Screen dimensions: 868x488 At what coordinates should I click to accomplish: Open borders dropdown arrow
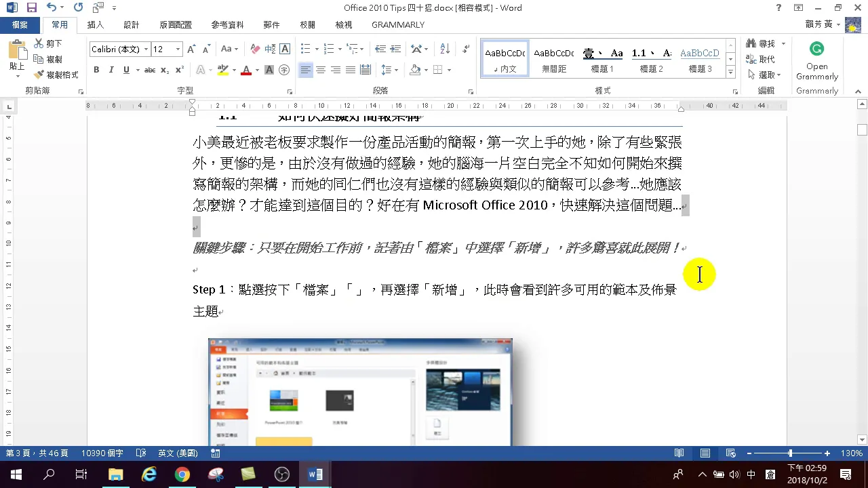[x=449, y=70]
